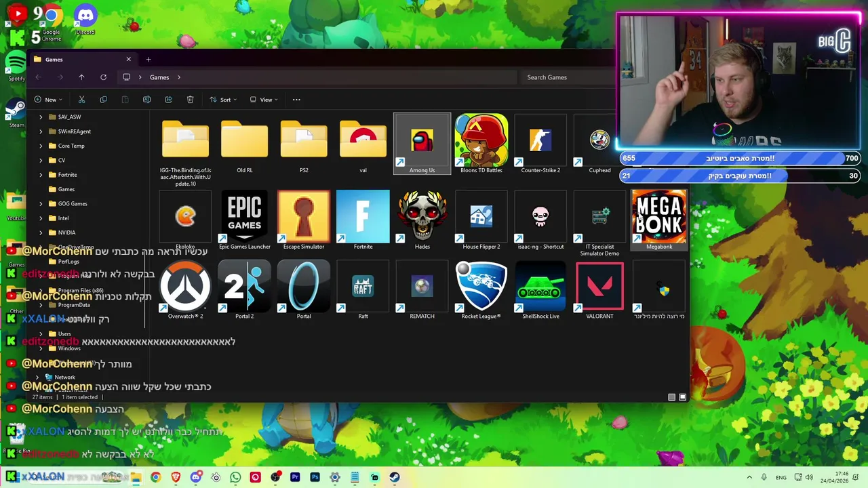The width and height of the screenshot is (868, 488).
Task: Select the Hades game shortcut
Action: click(422, 220)
